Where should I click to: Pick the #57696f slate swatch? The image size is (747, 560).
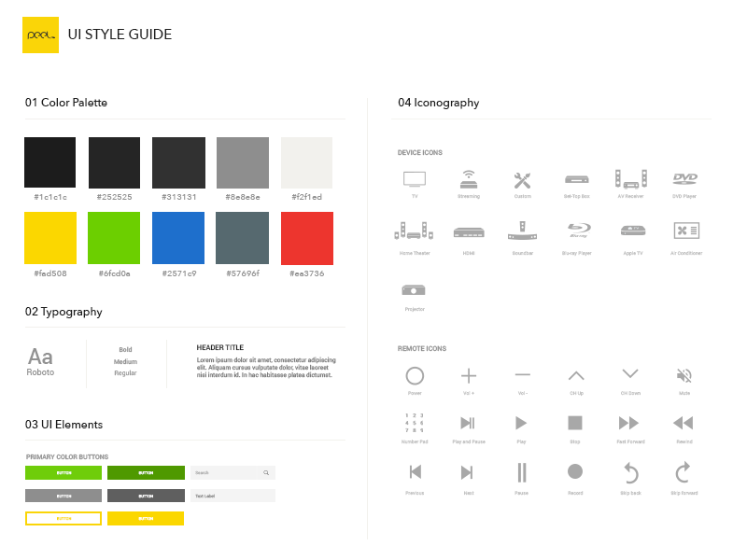click(x=242, y=238)
